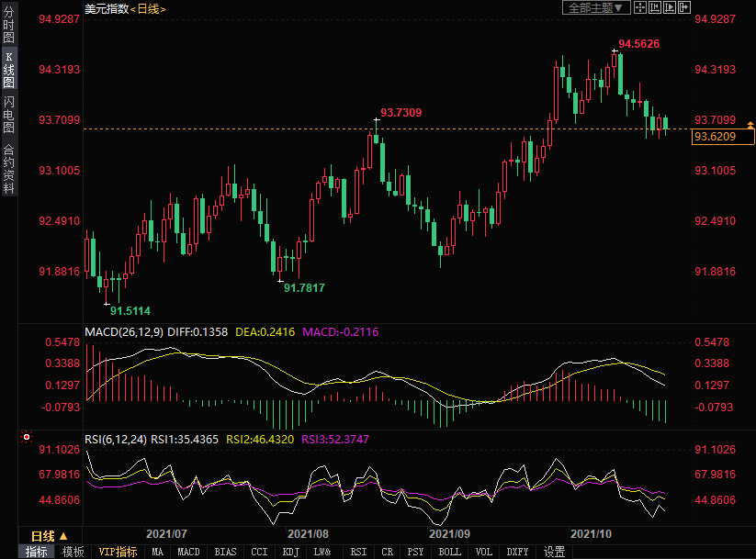Expand the 日线 period selector

pos(49,536)
